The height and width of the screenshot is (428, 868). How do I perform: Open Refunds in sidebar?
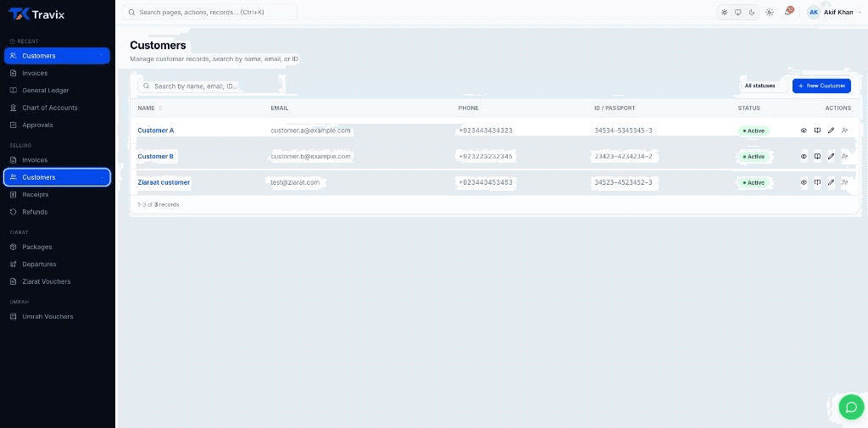(57, 212)
